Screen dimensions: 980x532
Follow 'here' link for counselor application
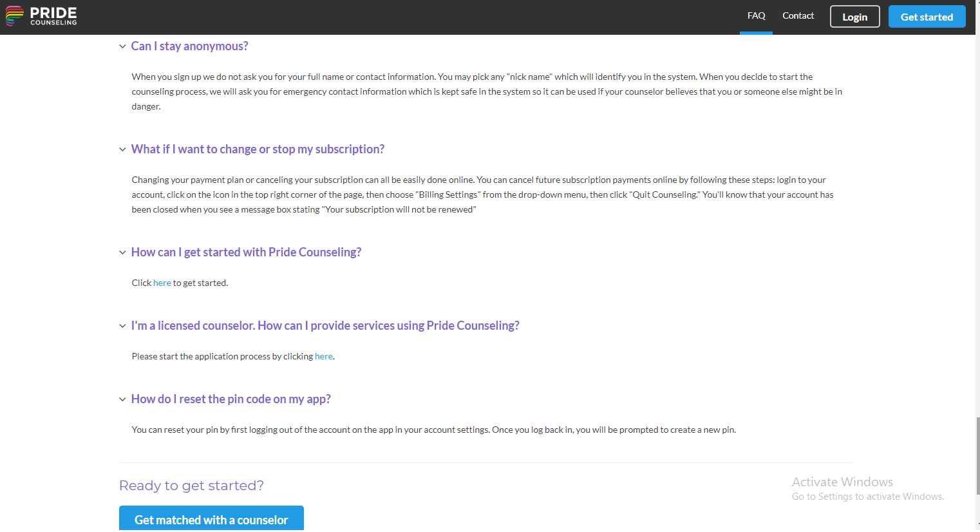(x=324, y=356)
